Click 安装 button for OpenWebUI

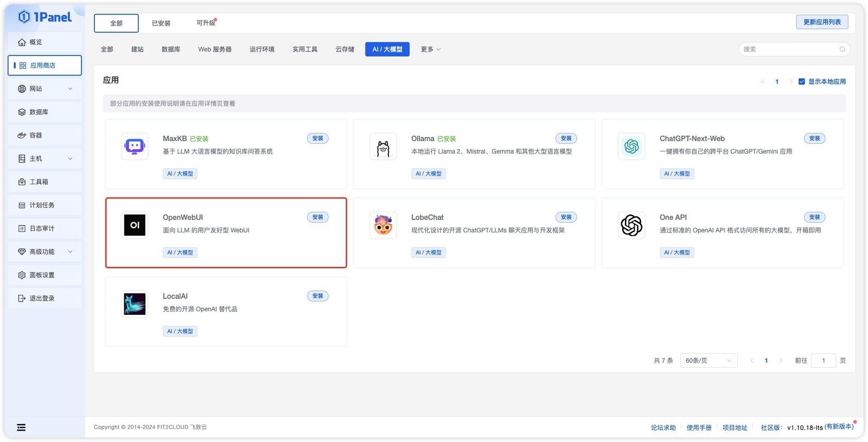tap(318, 217)
